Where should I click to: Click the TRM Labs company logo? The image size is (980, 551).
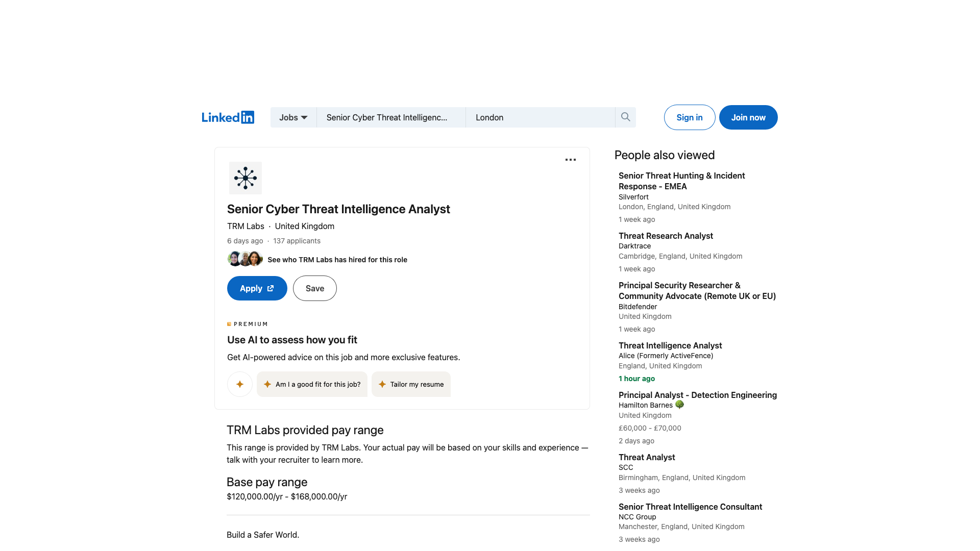coord(246,178)
